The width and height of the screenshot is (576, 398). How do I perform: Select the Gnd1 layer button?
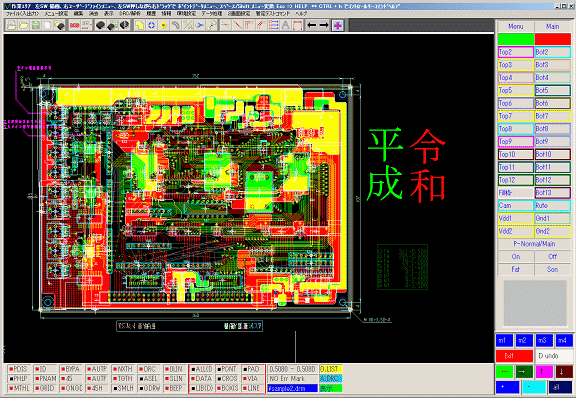pyautogui.click(x=552, y=219)
